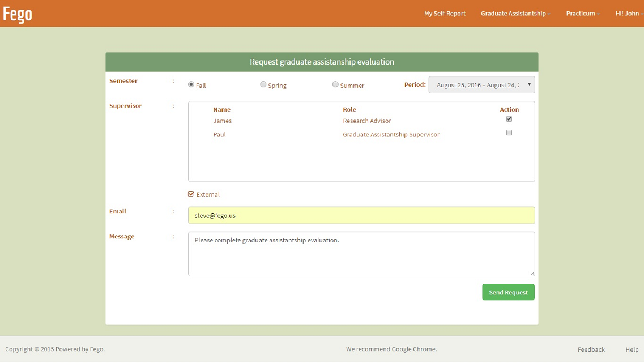Click the Fego logo
The height and width of the screenshot is (363, 644).
click(18, 14)
